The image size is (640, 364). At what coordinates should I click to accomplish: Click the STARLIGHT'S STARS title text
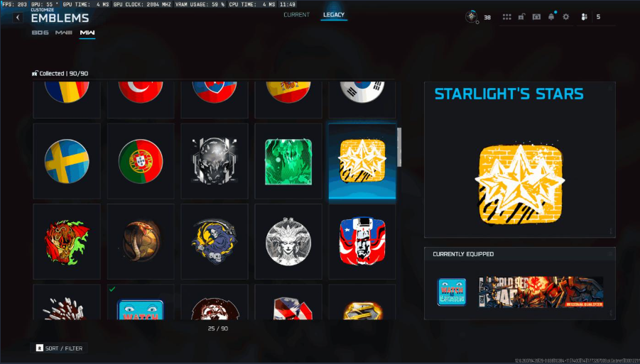[x=509, y=94]
